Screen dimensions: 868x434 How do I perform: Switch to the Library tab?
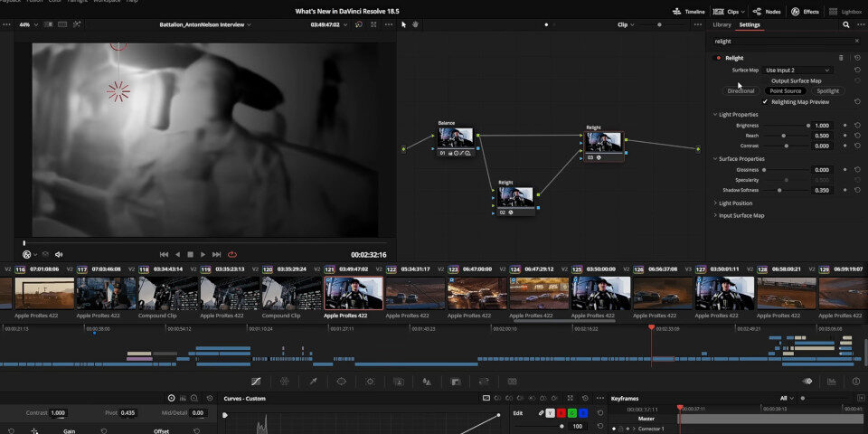point(722,25)
